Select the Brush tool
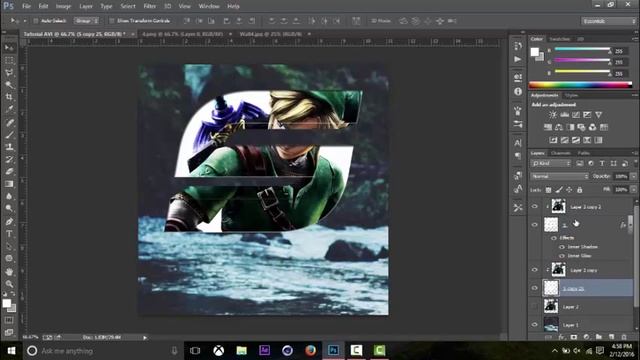The image size is (640, 360). pyautogui.click(x=9, y=134)
